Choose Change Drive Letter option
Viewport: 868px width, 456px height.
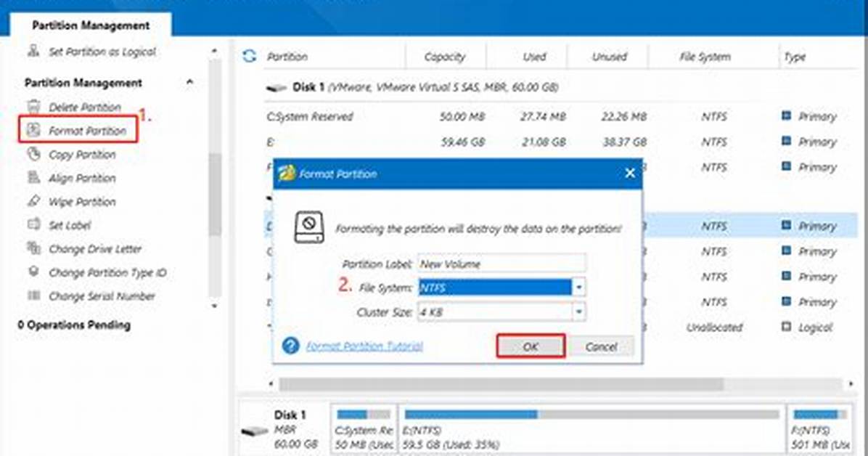[x=95, y=249]
